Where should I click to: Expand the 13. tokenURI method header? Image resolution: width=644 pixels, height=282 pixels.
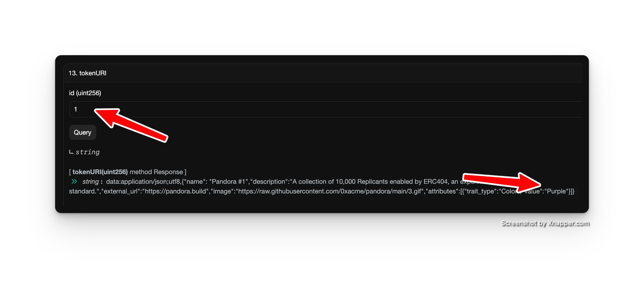(x=87, y=73)
